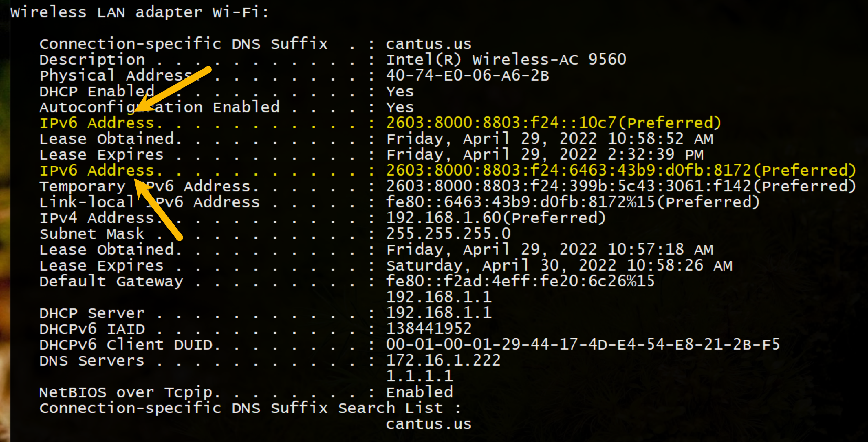868x442 pixels.
Task: Click the Intel(R) Wireless-AC 9560 description
Action: pos(506,60)
